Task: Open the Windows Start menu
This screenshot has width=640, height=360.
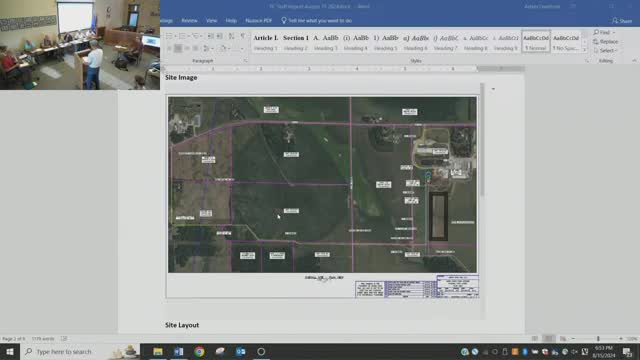Action: pos(10,351)
